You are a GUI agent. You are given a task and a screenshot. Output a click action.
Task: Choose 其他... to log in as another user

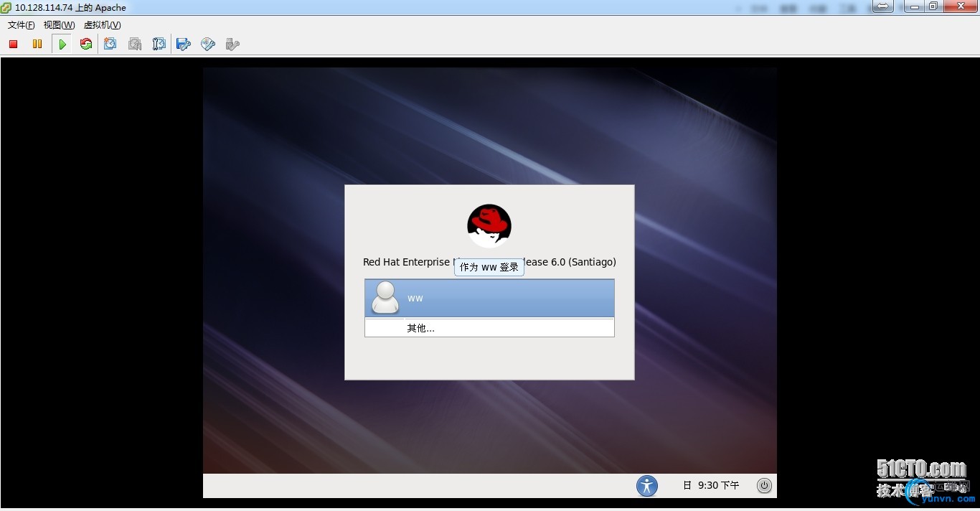click(489, 328)
